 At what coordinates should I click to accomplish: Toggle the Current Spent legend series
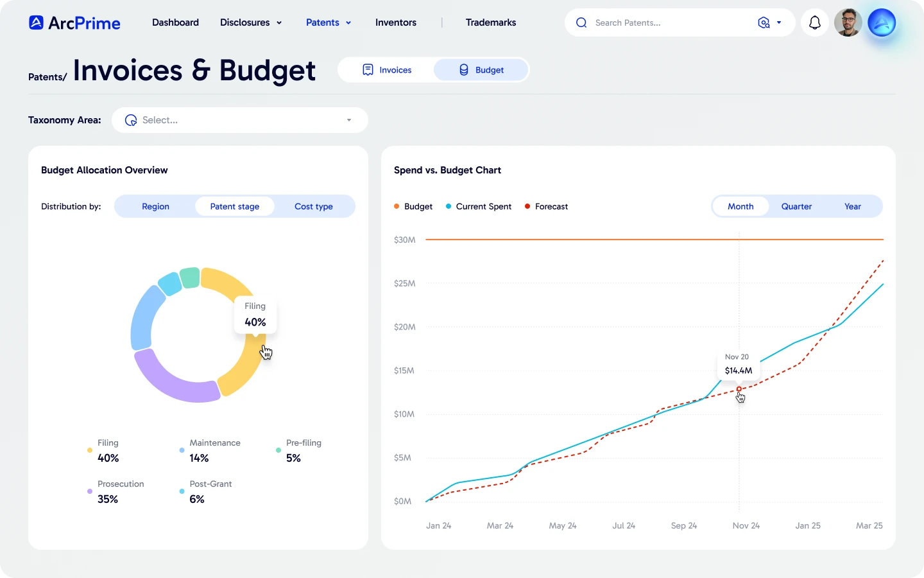(479, 206)
